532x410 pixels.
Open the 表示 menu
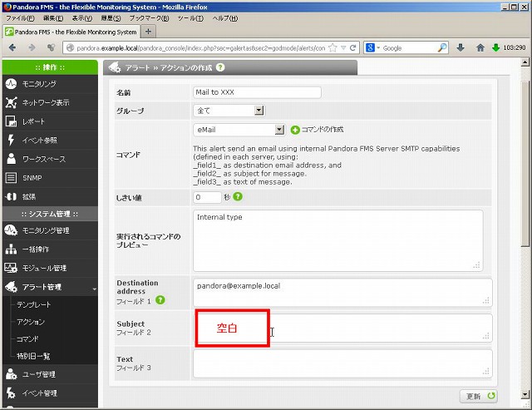pos(81,18)
